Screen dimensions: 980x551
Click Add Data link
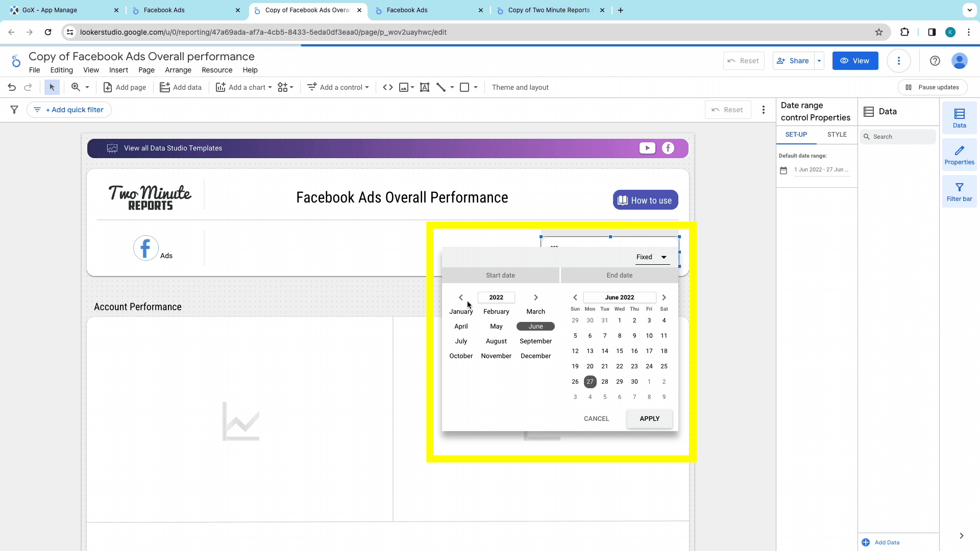(881, 542)
